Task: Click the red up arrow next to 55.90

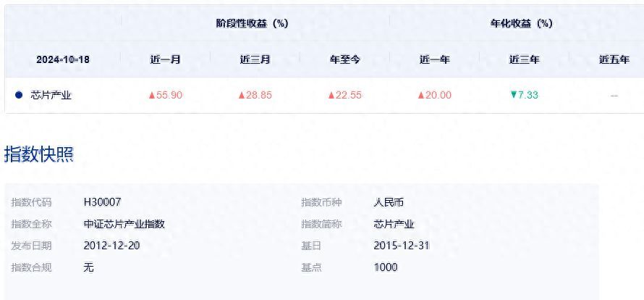Action: coord(152,95)
